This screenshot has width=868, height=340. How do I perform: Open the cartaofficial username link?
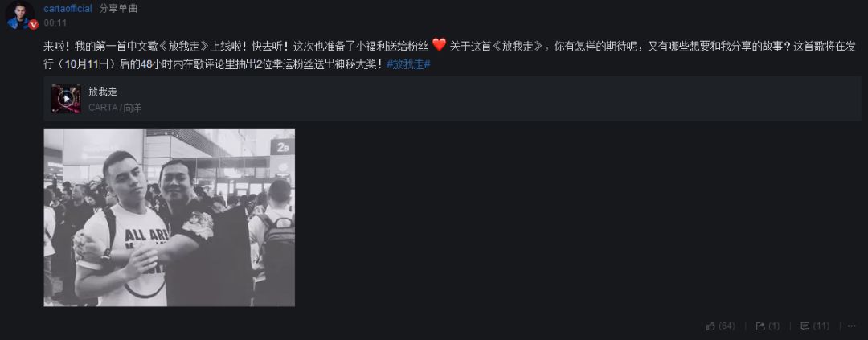click(x=68, y=9)
